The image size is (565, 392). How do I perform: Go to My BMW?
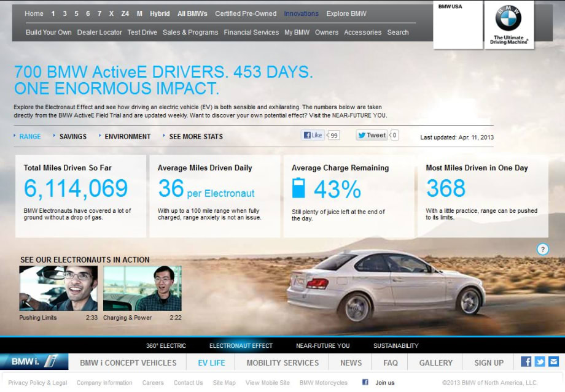tap(297, 33)
